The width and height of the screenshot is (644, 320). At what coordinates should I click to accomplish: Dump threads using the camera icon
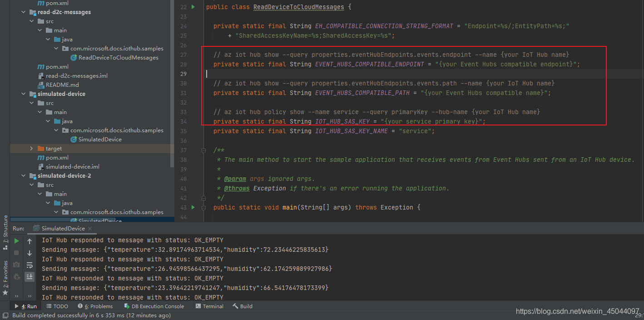[17, 265]
